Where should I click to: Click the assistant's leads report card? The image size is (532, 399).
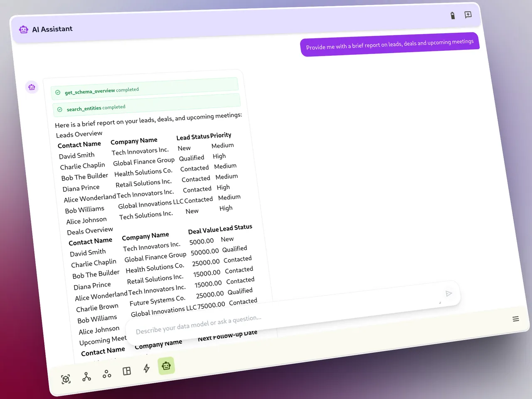pyautogui.click(x=145, y=187)
